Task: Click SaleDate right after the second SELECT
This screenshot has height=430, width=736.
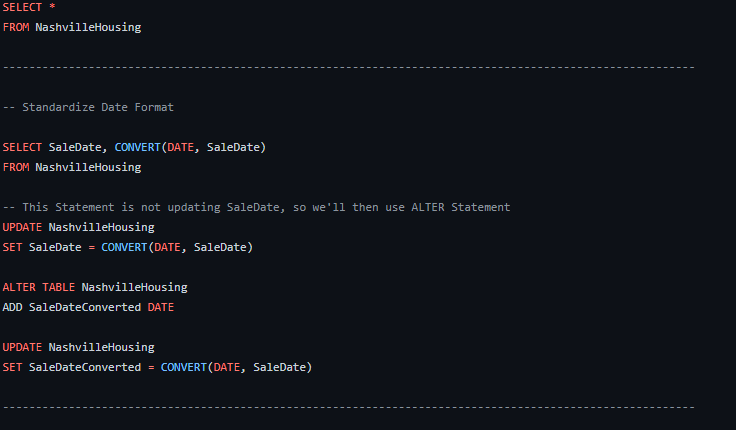Action: click(75, 147)
